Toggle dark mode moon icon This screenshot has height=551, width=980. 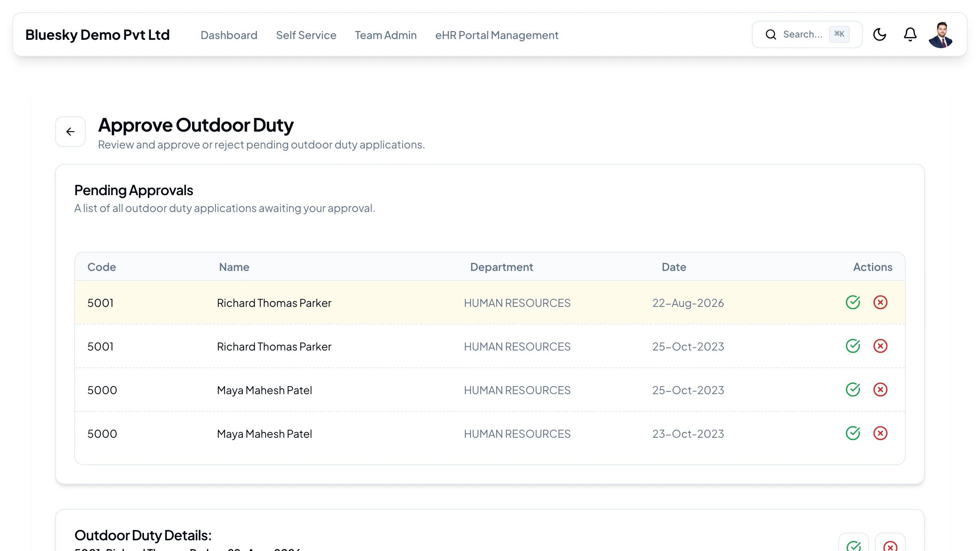(x=879, y=34)
